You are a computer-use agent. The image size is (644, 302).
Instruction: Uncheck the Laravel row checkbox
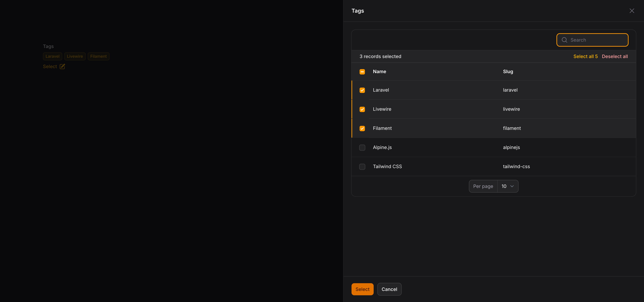point(362,90)
